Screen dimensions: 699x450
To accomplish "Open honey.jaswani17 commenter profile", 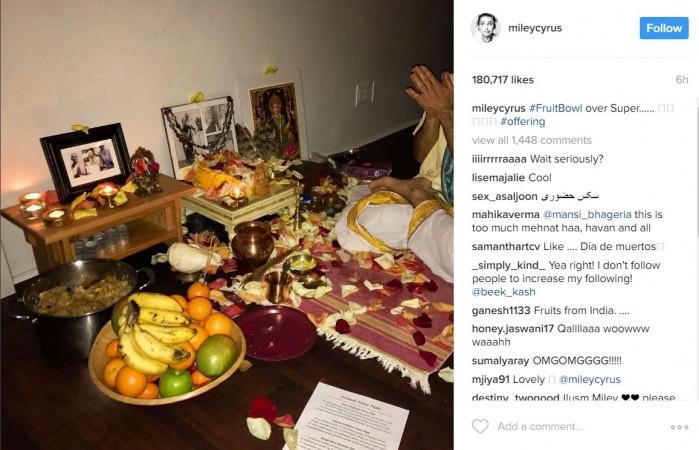I will pos(513,329).
